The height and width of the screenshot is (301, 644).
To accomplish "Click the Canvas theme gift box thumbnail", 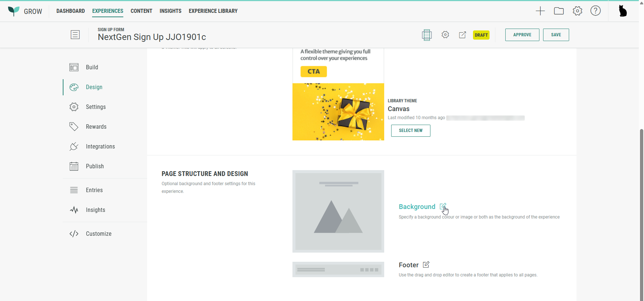I will point(338,112).
